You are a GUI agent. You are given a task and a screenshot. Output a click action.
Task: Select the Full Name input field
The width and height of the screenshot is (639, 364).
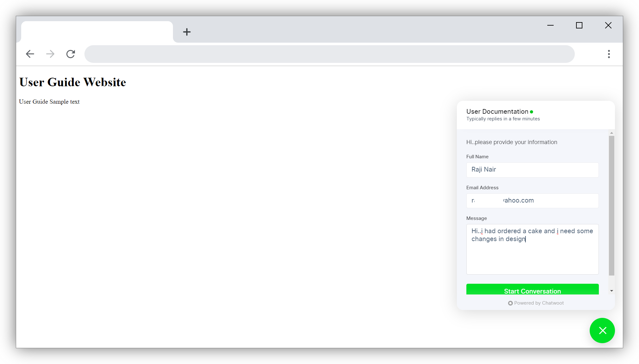click(532, 170)
